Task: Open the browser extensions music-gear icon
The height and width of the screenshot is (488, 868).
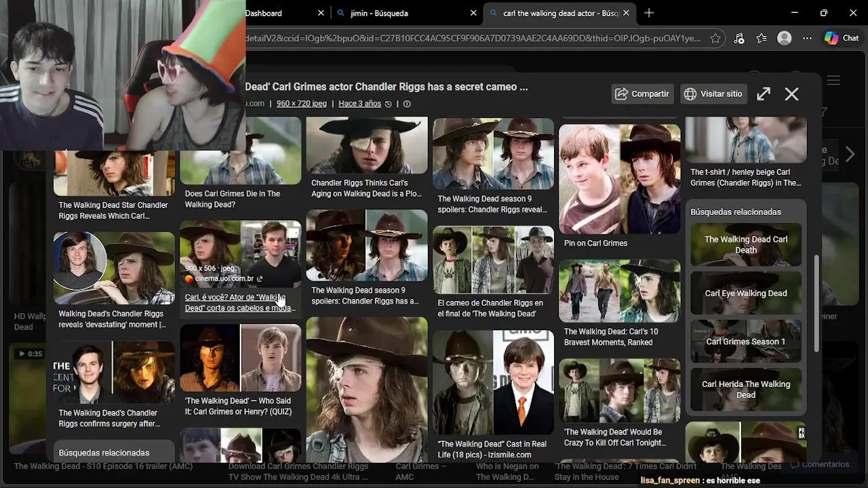Action: pos(739,39)
